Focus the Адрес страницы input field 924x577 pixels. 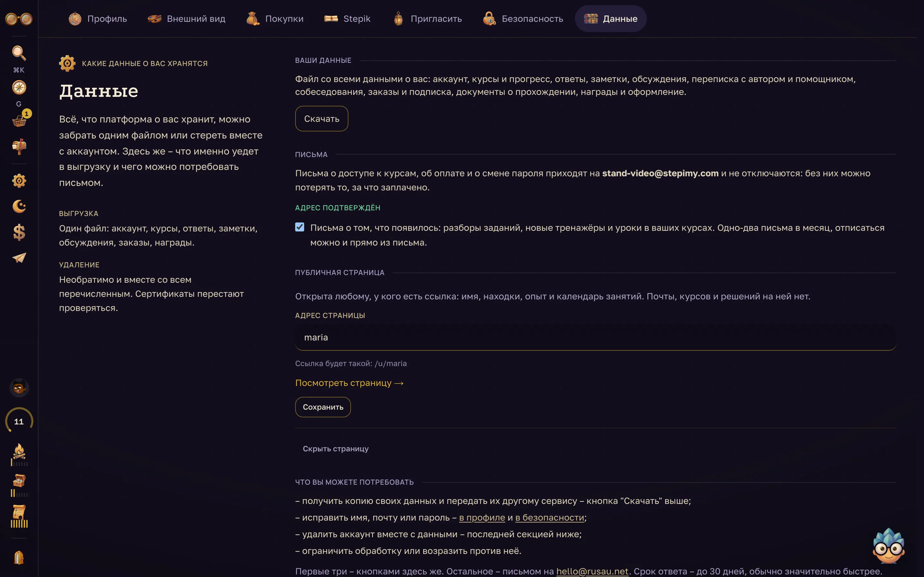tap(595, 337)
